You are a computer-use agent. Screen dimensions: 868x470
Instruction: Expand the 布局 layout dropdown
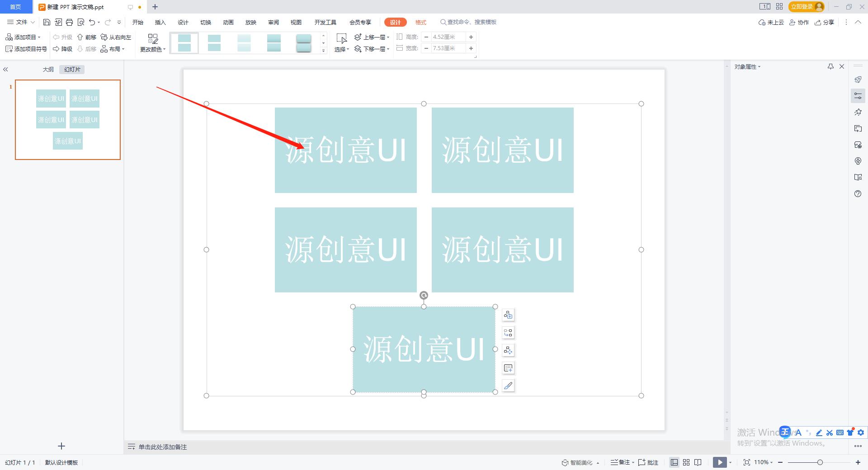pos(113,49)
